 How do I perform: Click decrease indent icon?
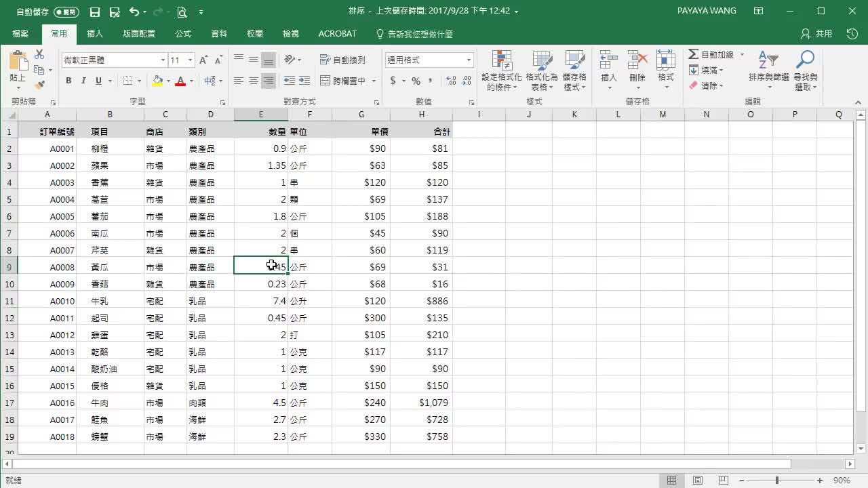point(290,81)
